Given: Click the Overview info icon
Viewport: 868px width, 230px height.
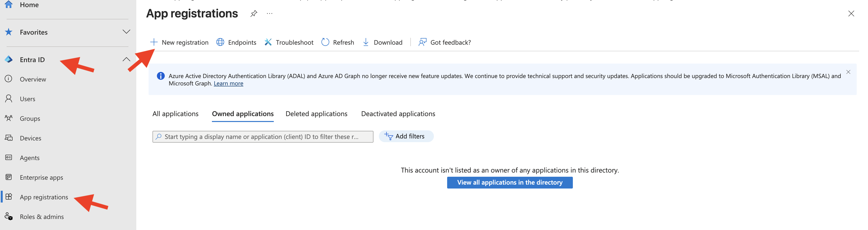Looking at the screenshot, I should 8,79.
